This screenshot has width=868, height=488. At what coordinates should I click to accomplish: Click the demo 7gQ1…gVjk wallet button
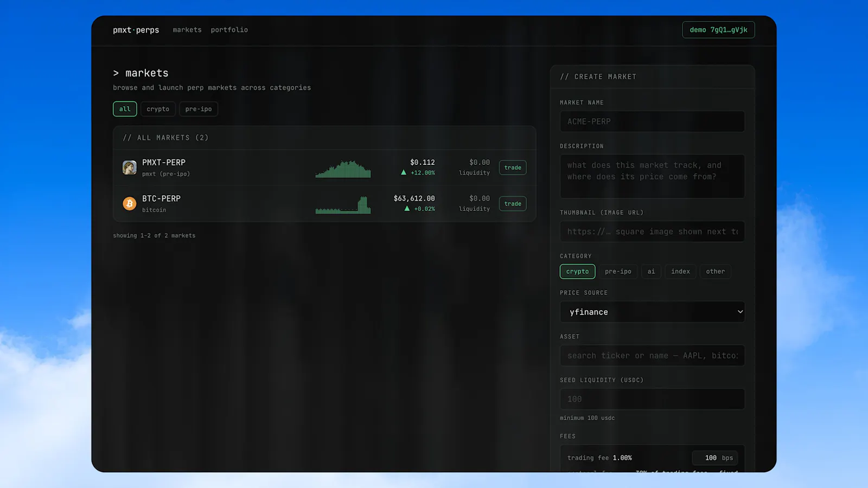pyautogui.click(x=718, y=30)
